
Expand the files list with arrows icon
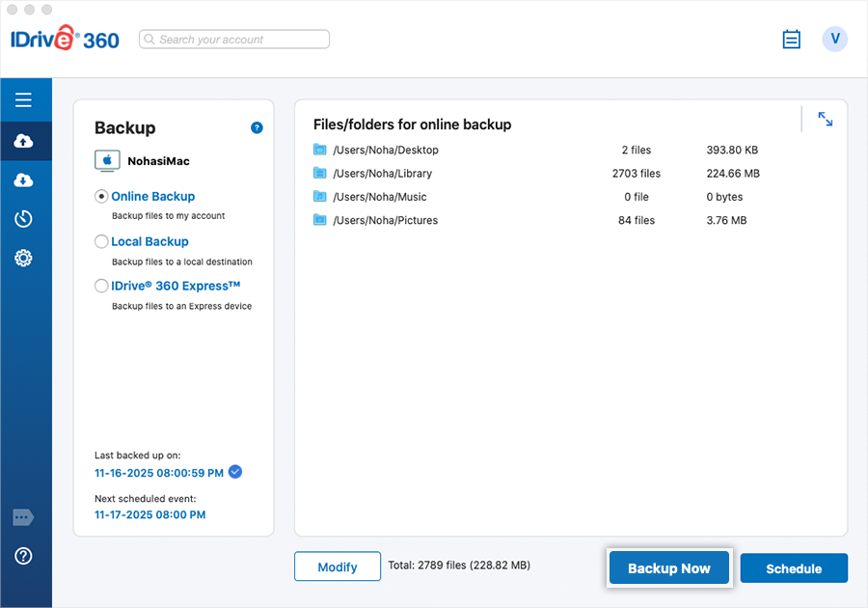826,119
